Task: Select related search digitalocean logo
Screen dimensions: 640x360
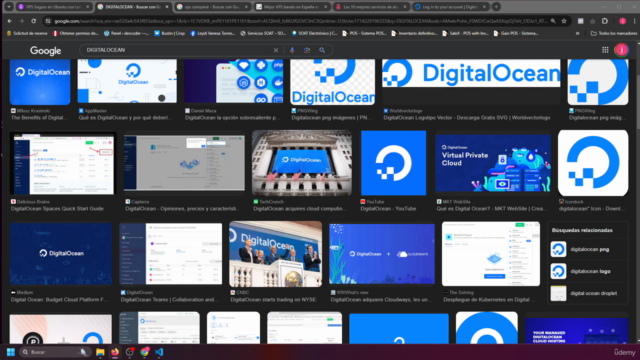Action: pos(588,271)
